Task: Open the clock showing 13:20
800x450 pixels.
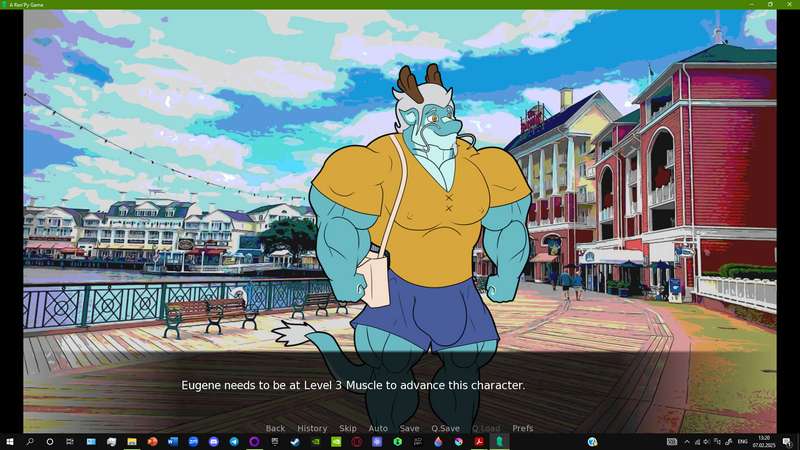Action: point(764,442)
